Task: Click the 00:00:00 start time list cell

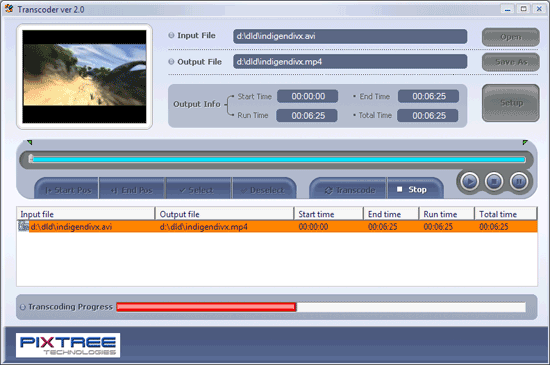Action: pos(313,227)
